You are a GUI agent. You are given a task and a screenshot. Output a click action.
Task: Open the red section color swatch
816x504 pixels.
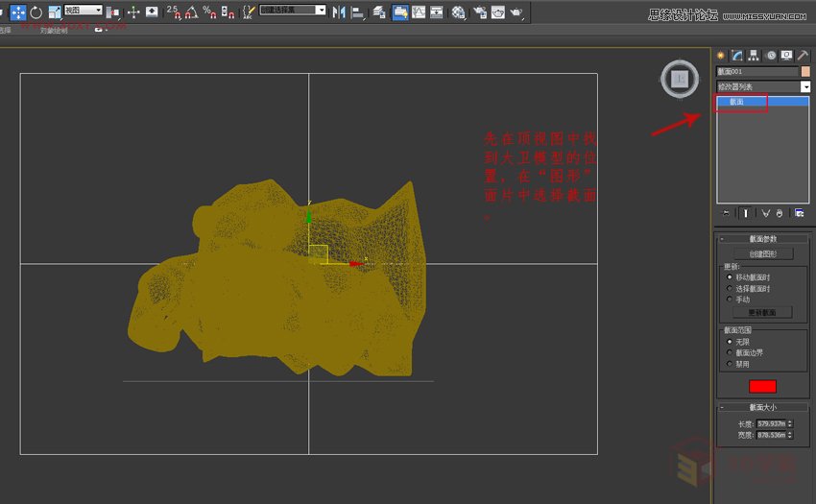point(762,386)
